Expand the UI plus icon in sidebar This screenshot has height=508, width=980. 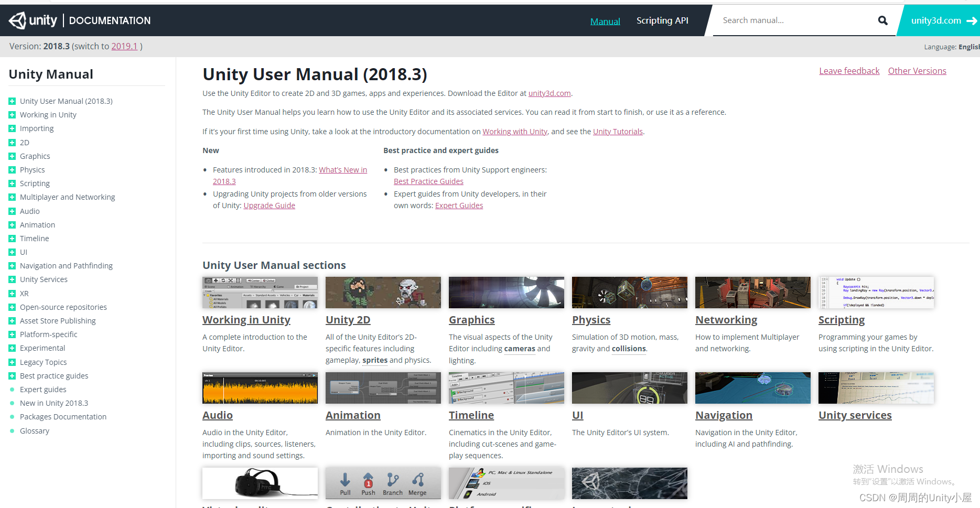(x=12, y=252)
